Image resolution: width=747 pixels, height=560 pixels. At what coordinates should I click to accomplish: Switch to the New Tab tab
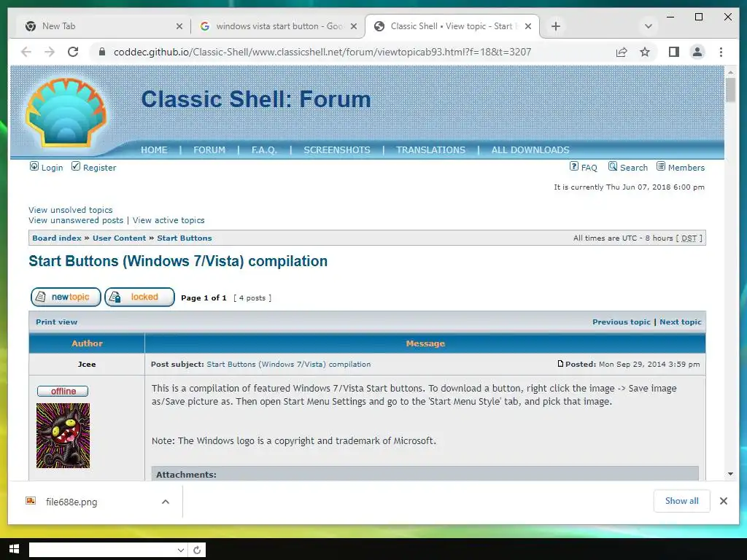[x=102, y=26]
